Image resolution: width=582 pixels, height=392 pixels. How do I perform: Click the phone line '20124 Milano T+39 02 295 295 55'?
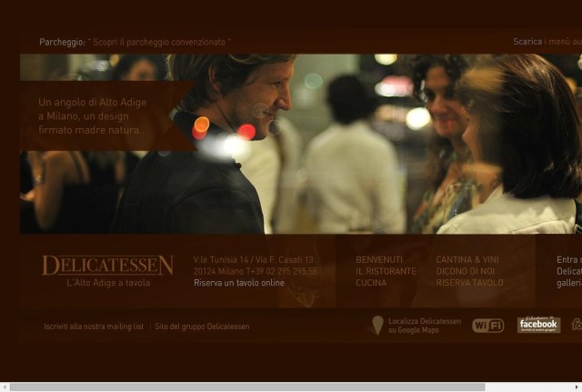click(x=256, y=271)
